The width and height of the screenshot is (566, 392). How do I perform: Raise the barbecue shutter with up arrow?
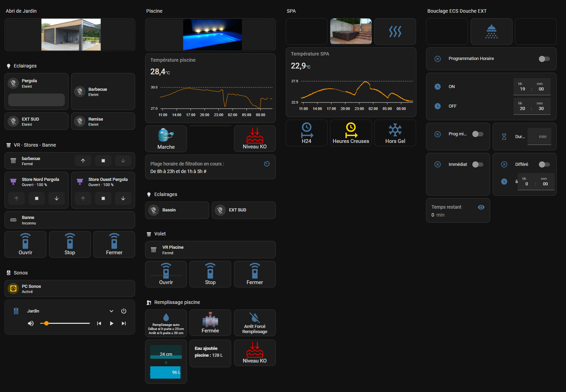tap(83, 161)
